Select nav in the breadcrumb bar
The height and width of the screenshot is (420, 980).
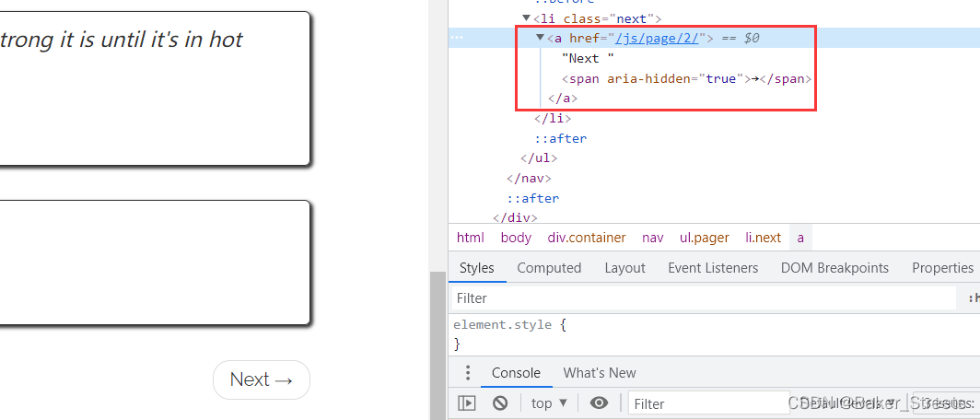(x=652, y=238)
